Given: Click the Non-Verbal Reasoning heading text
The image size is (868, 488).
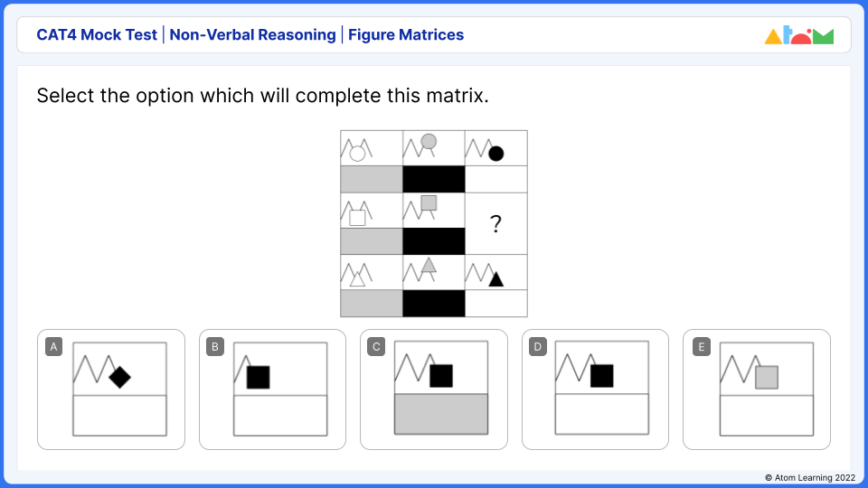Looking at the screenshot, I should 252,35.
